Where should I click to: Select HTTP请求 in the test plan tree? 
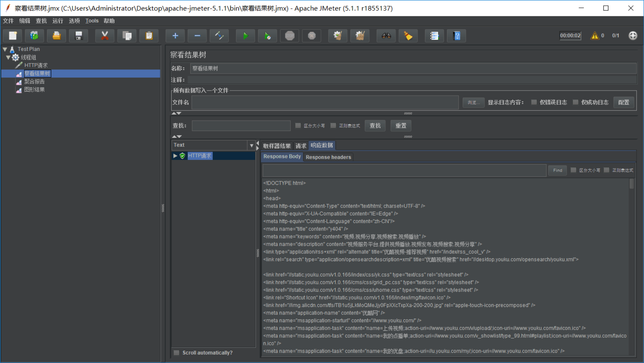(x=36, y=65)
